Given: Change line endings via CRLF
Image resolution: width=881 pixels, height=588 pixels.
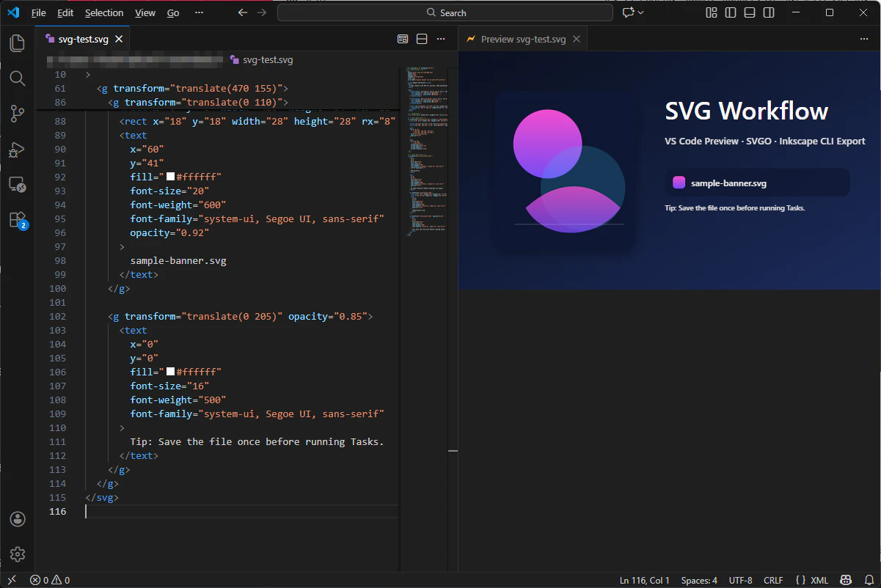Looking at the screenshot, I should 773,580.
